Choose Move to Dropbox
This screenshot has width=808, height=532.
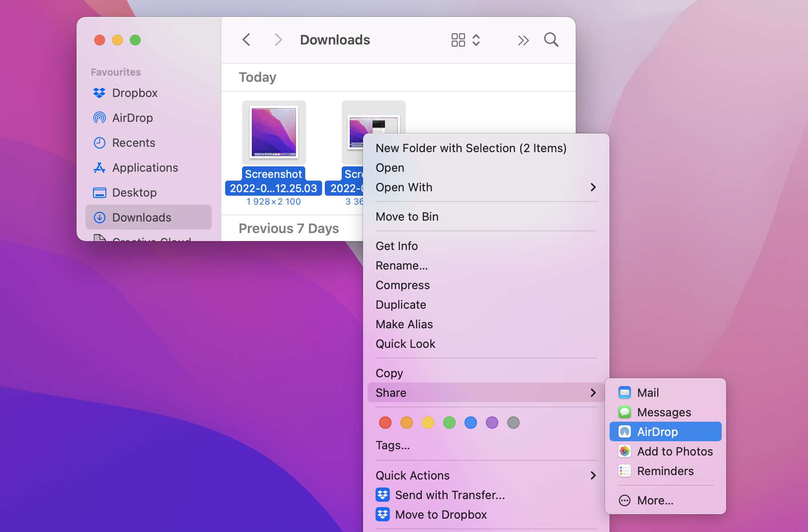click(486, 515)
